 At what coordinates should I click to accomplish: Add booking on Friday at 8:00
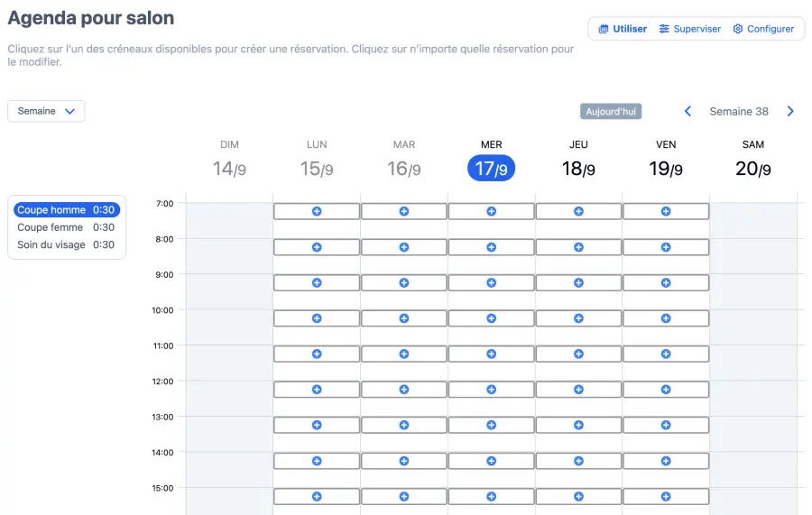coord(666,247)
